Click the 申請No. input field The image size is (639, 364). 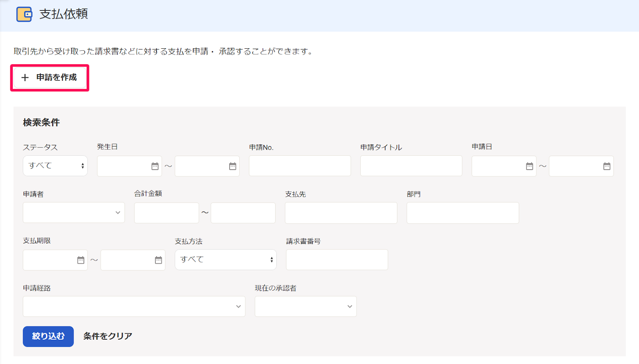[x=300, y=166]
